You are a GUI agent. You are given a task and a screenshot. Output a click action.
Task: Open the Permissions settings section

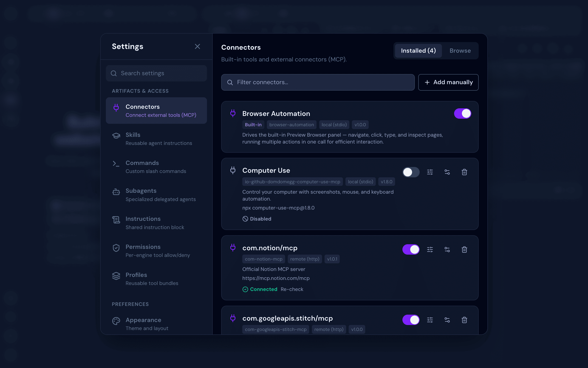tap(156, 251)
